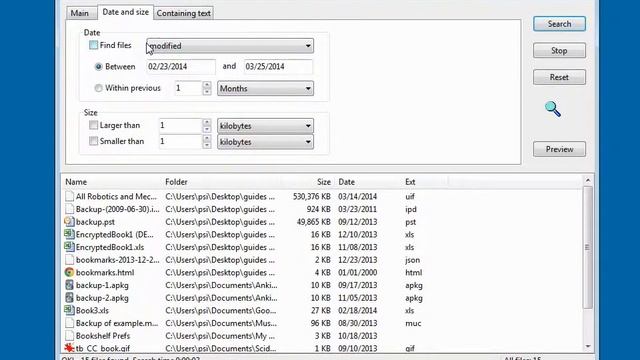640x360 pixels.
Task: Click the Backup of example.m... file icon
Action: point(69,323)
